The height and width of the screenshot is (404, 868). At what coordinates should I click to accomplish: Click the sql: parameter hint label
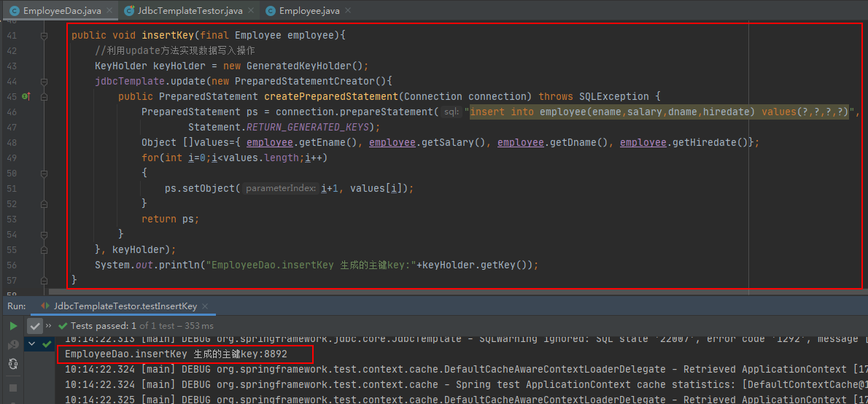(x=452, y=112)
